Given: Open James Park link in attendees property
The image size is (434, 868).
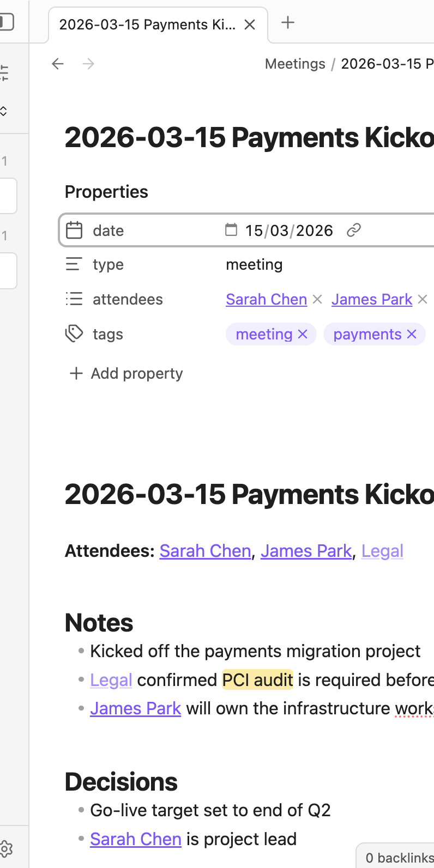Looking at the screenshot, I should 372,299.
